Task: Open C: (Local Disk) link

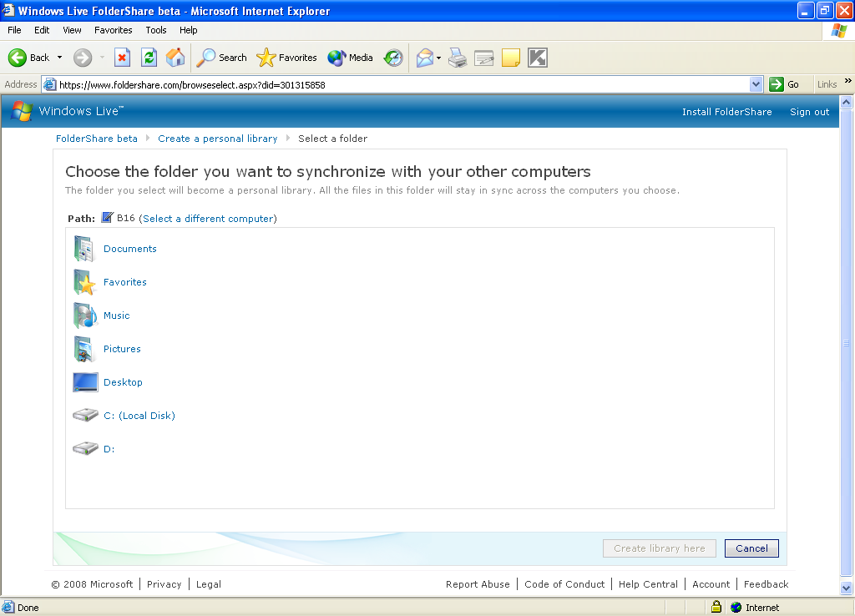Action: pyautogui.click(x=139, y=416)
